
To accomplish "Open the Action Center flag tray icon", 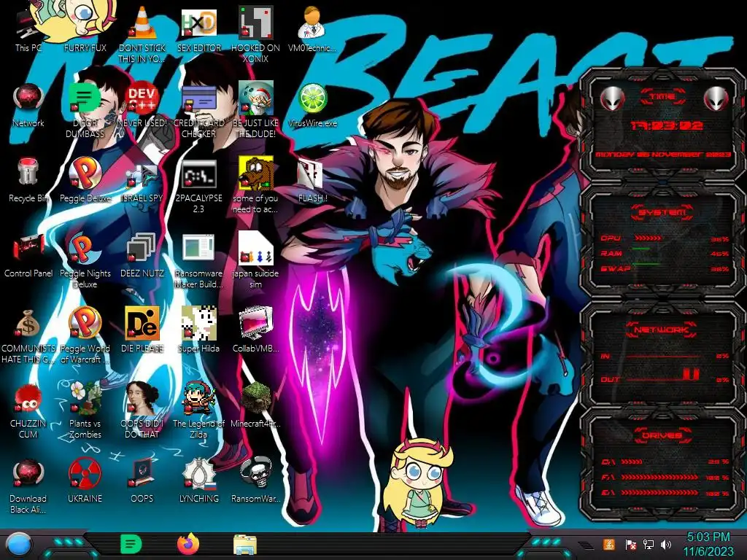I will click(x=631, y=544).
